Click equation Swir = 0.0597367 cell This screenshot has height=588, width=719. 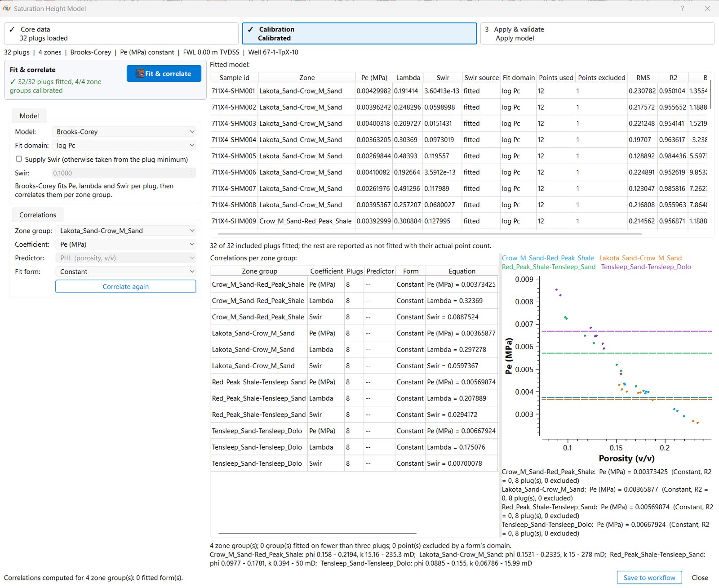(462, 366)
